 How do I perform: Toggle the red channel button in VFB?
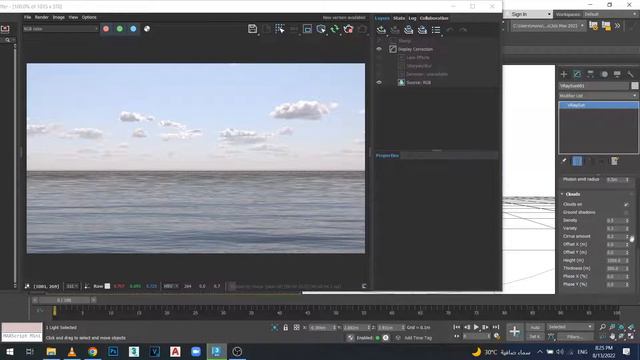click(x=106, y=29)
